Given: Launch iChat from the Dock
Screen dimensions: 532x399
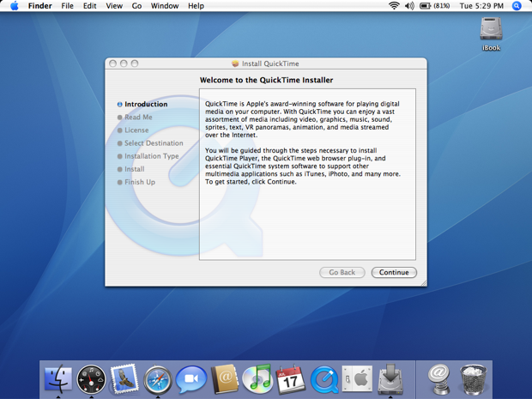Looking at the screenshot, I should pyautogui.click(x=191, y=379).
